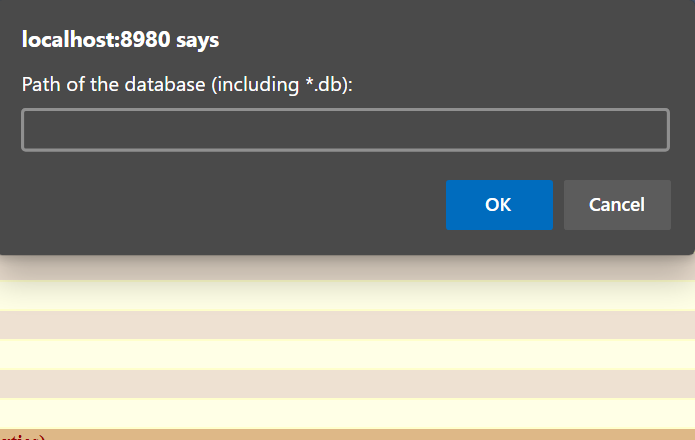Confirm the prompt with the OK button
695x440 pixels.
[x=499, y=205]
